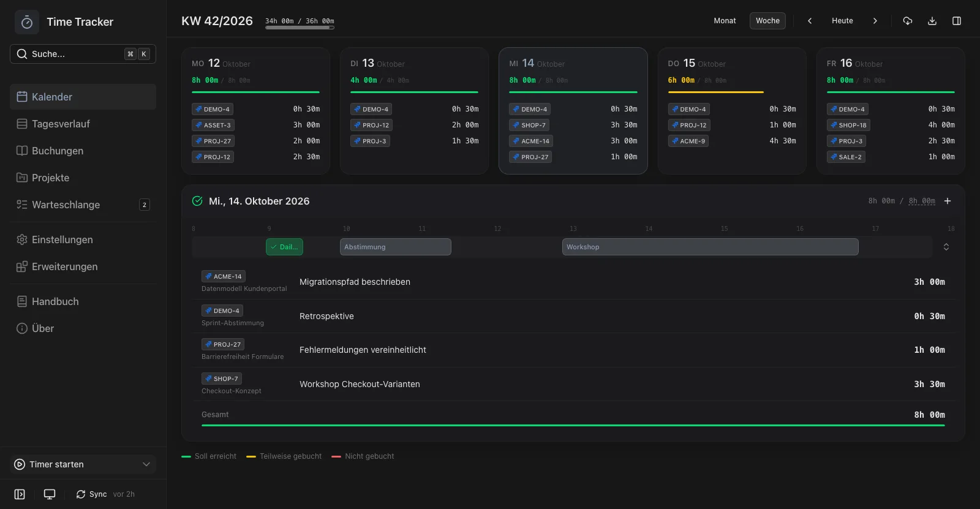Expand the calendar events row toggle
Viewport: 980px width, 509px height.
click(x=946, y=247)
